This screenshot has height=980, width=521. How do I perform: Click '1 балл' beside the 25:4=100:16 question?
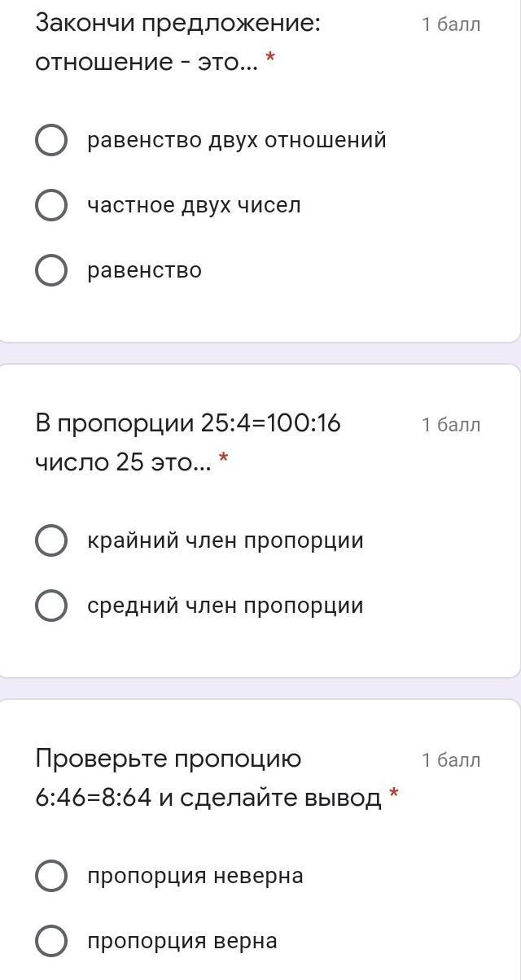451,425
